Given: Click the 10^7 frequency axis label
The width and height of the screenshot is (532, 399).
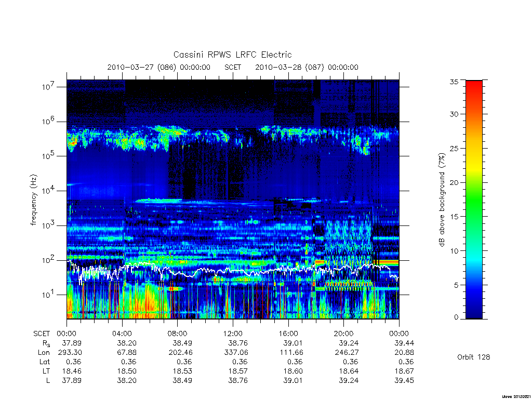Looking at the screenshot, I should click(48, 86).
